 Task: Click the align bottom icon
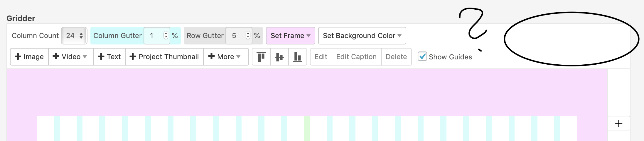[x=297, y=57]
